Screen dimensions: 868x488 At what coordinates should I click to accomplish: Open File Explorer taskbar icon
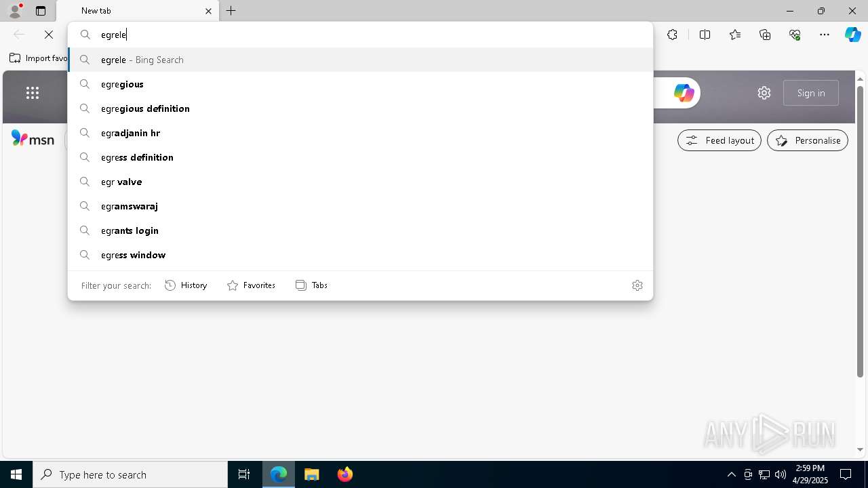[x=312, y=474]
